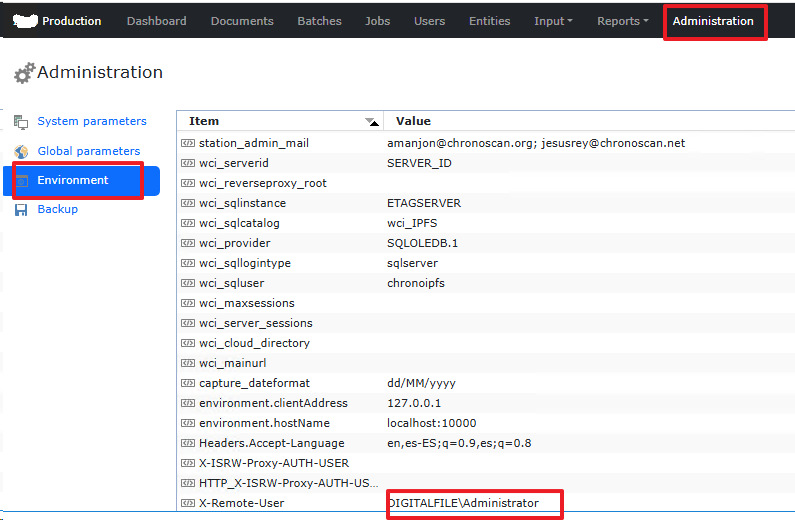Image resolution: width=795 pixels, height=520 pixels.
Task: Click the Backup floppy disk icon
Action: point(21,210)
